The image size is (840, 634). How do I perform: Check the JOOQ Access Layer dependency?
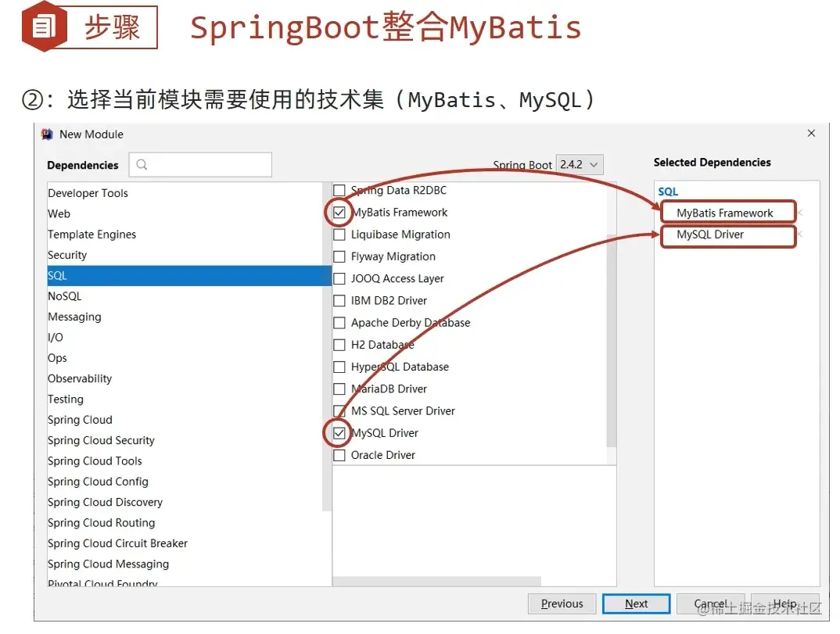coord(339,278)
